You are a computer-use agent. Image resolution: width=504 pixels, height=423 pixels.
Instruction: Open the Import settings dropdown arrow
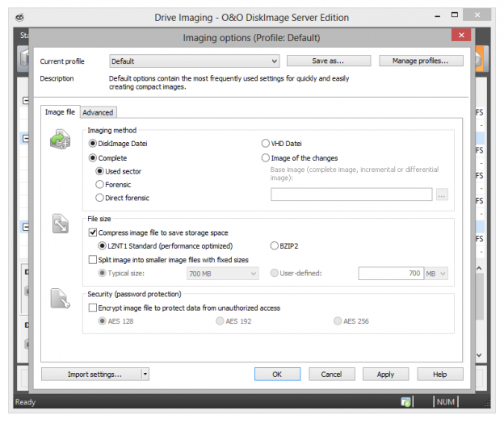pyautogui.click(x=145, y=375)
